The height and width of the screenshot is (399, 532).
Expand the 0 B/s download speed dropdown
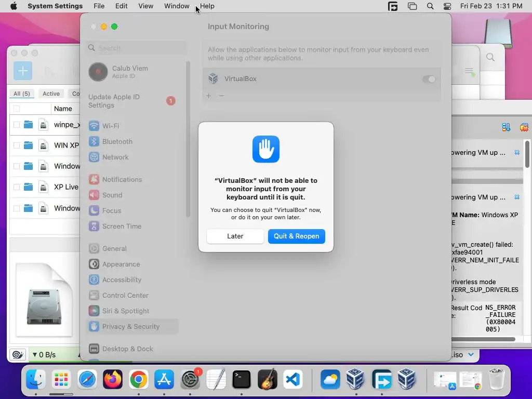coord(44,355)
